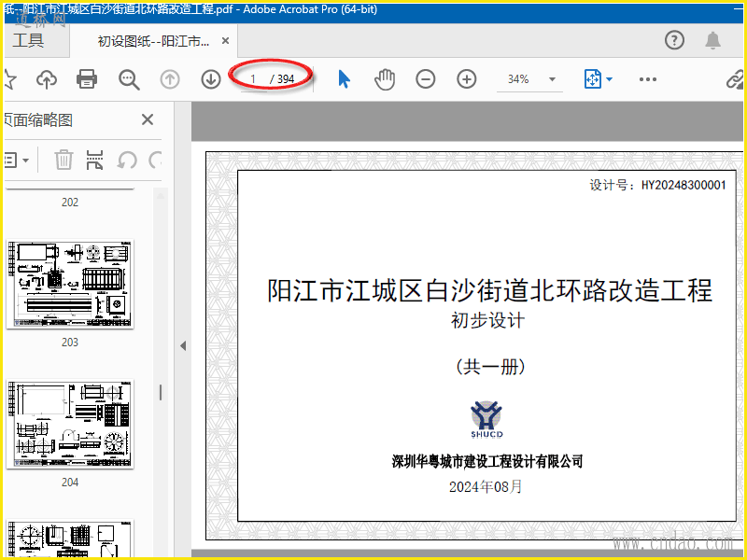Image resolution: width=747 pixels, height=560 pixels.
Task: Click the fit page view icon
Action: [x=592, y=79]
